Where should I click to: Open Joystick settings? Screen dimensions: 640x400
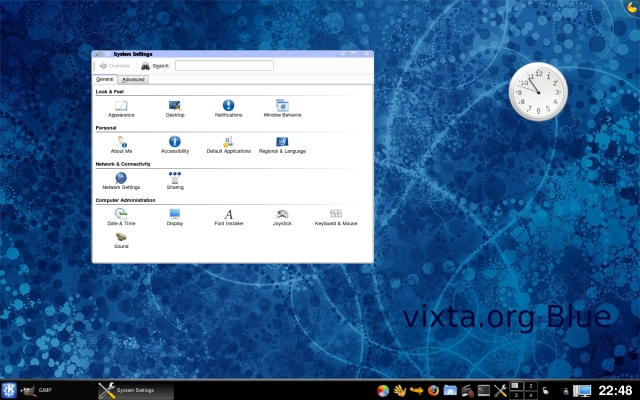282,217
